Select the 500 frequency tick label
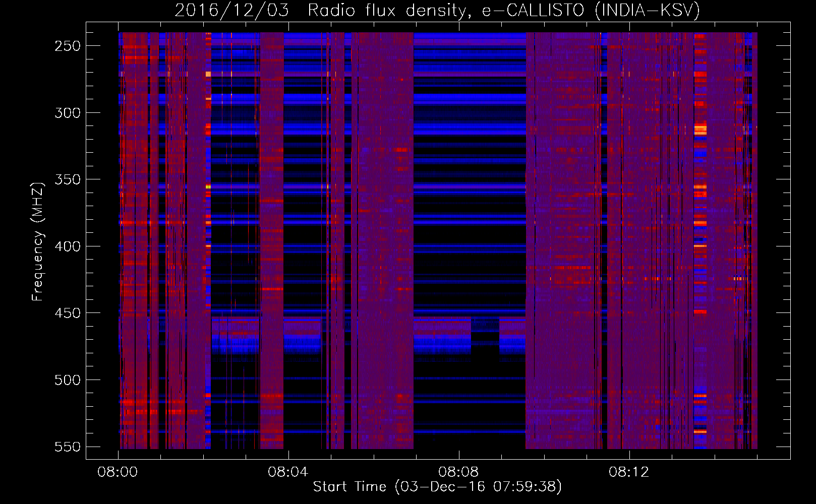This screenshot has width=816, height=504. point(68,380)
